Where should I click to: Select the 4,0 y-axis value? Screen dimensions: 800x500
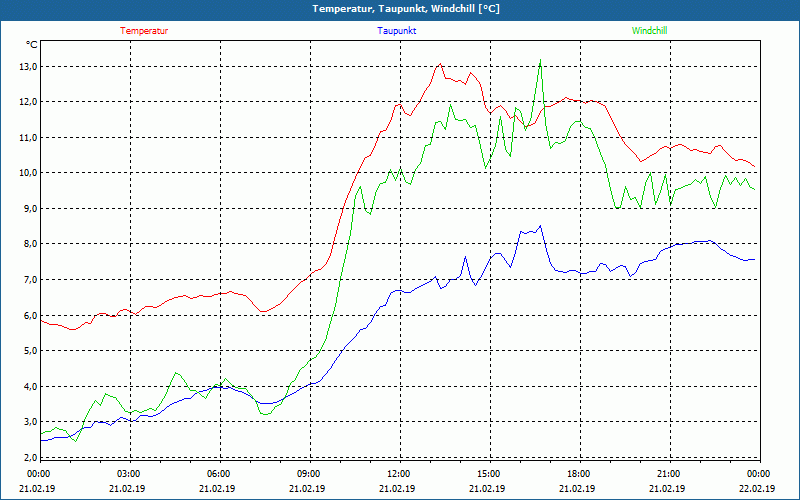click(31, 386)
